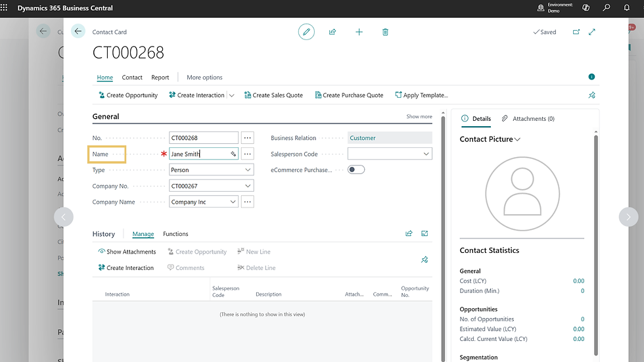Click Show more in General
Image resolution: width=644 pixels, height=362 pixels.
click(x=419, y=116)
